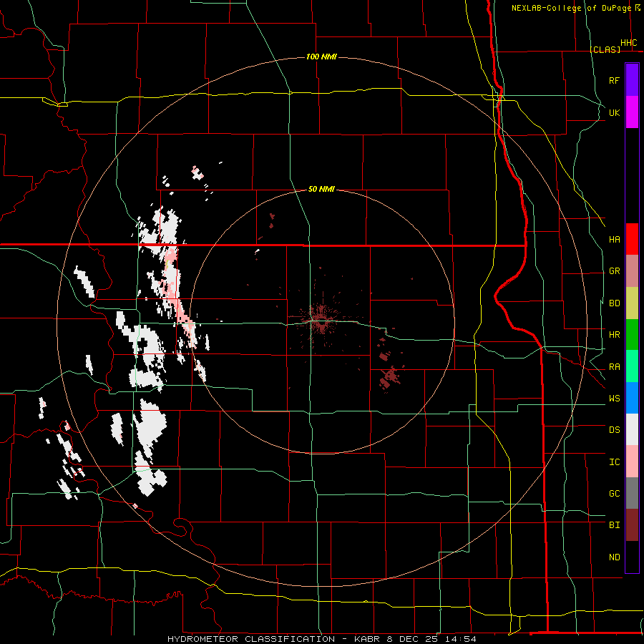The image size is (644, 644).
Task: Click the radar site ground clutter center
Action: (321, 321)
